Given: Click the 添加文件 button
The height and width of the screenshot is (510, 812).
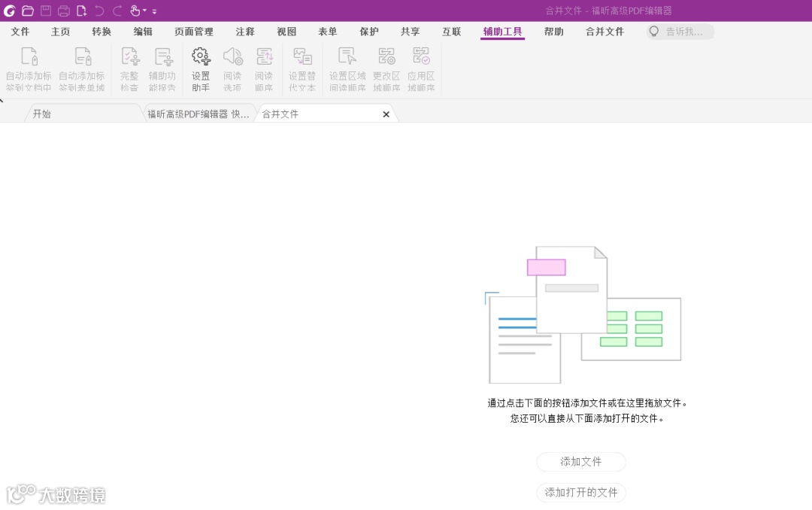Looking at the screenshot, I should click(x=581, y=462).
